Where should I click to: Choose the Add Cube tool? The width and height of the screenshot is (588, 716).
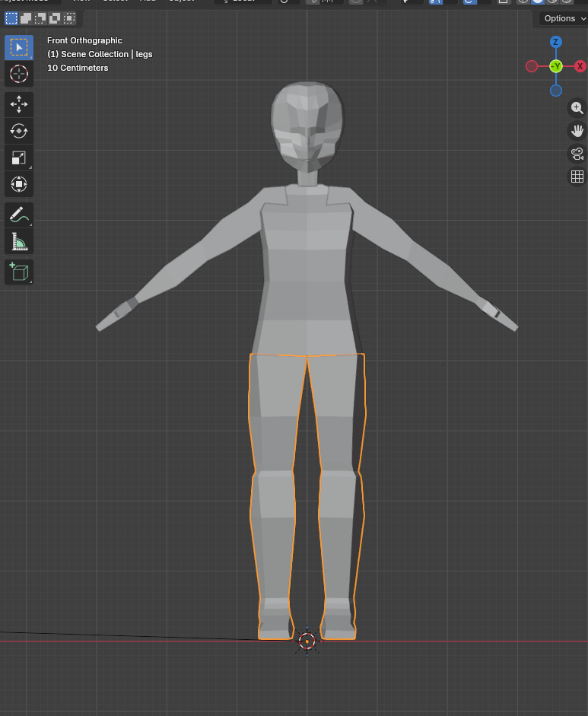click(19, 272)
